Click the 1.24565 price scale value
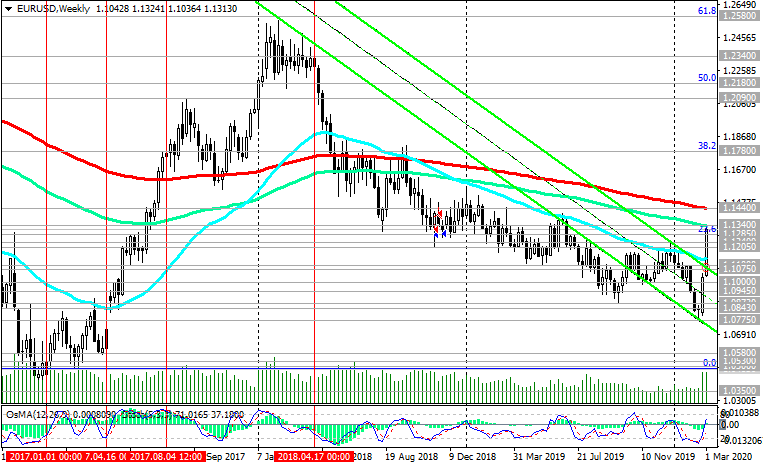 739,38
